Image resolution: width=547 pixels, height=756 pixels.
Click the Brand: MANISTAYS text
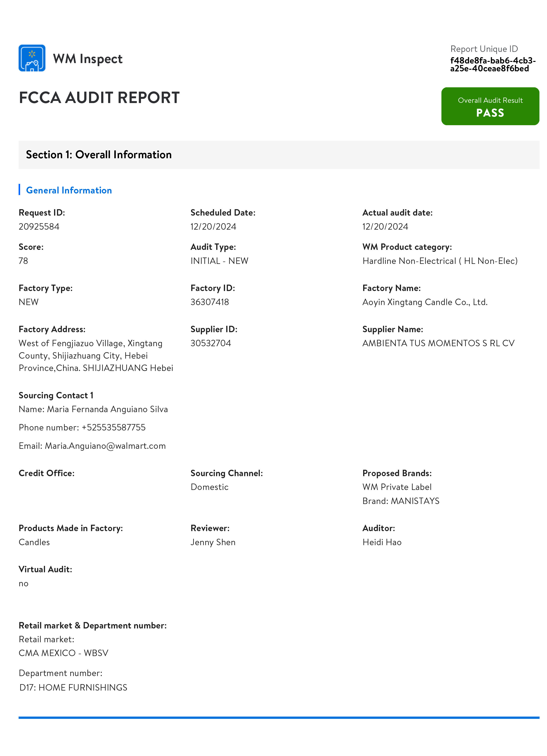point(401,501)
